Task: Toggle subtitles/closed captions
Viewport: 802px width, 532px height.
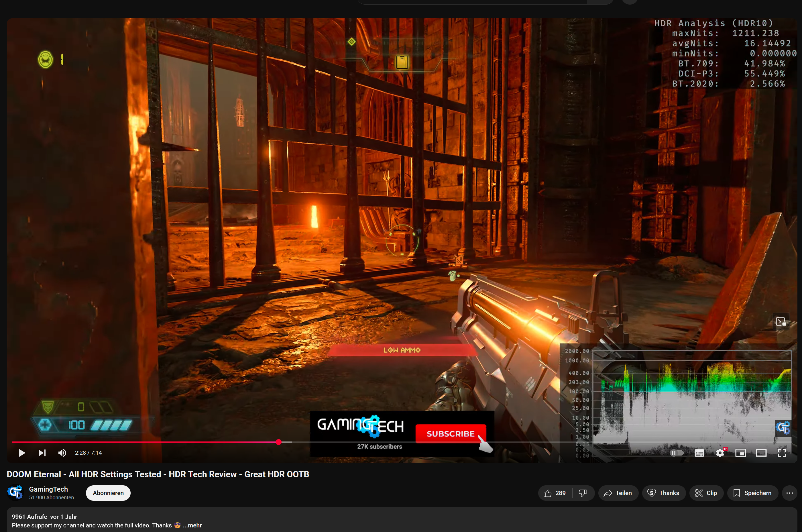Action: coord(699,453)
